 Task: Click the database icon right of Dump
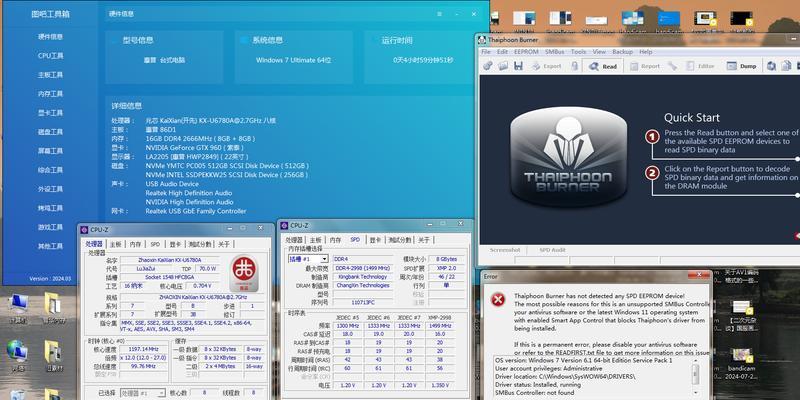(x=771, y=66)
